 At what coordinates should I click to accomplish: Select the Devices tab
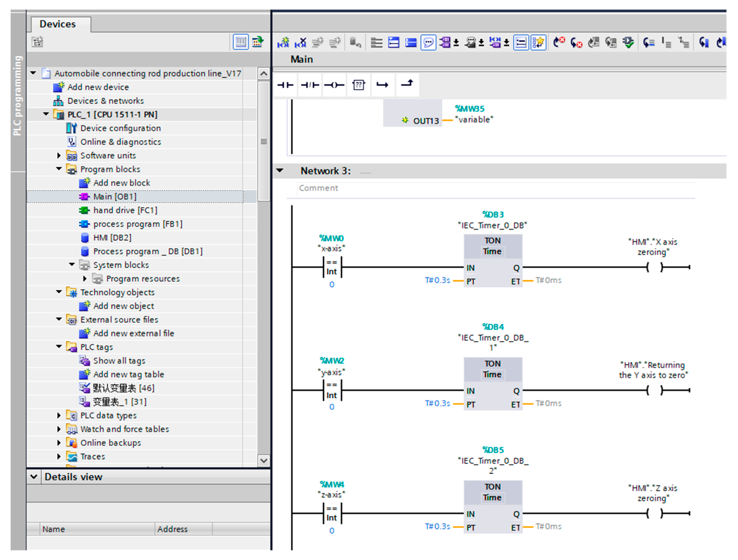pyautogui.click(x=58, y=24)
